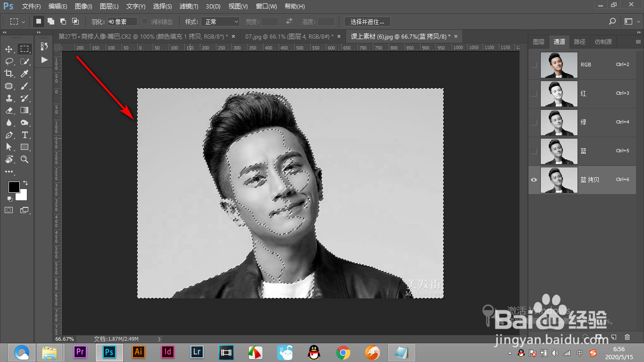Select the History Brush tool
The width and height of the screenshot is (644, 362).
point(25,98)
